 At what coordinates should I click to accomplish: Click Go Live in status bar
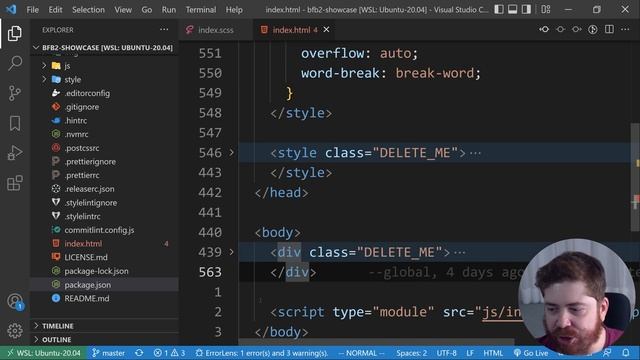pos(531,353)
